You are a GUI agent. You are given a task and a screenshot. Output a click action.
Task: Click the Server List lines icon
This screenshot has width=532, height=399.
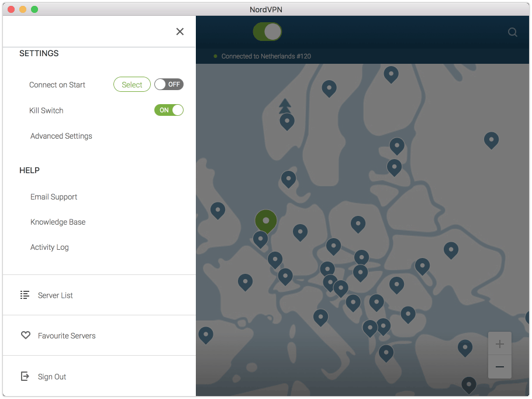(x=25, y=295)
